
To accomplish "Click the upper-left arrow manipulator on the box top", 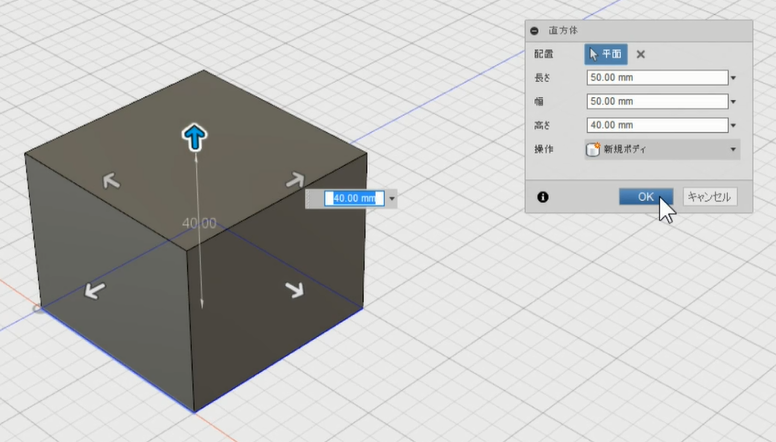I will pos(111,181).
